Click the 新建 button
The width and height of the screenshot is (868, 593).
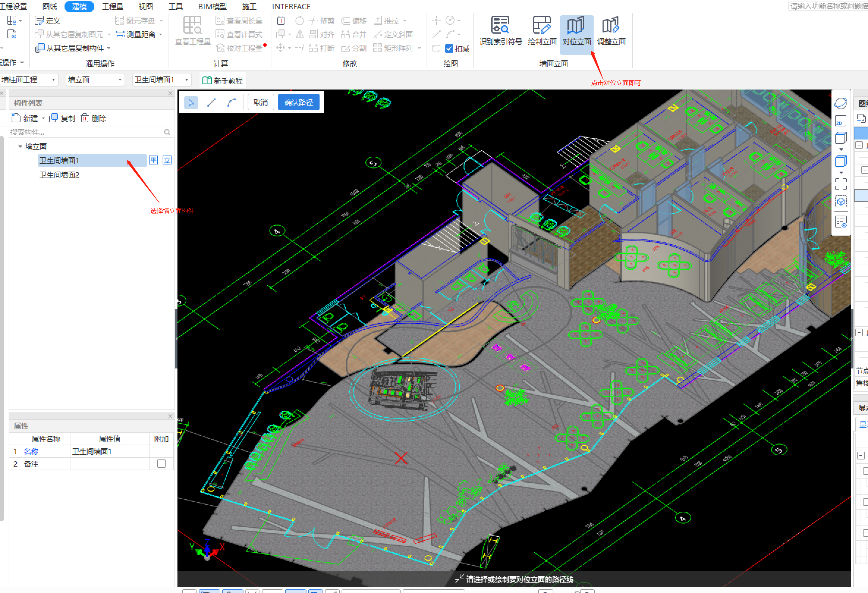[25, 118]
